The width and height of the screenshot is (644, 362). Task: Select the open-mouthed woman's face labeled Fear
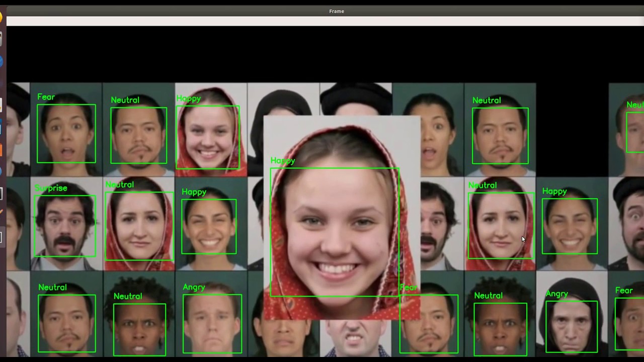pyautogui.click(x=66, y=133)
